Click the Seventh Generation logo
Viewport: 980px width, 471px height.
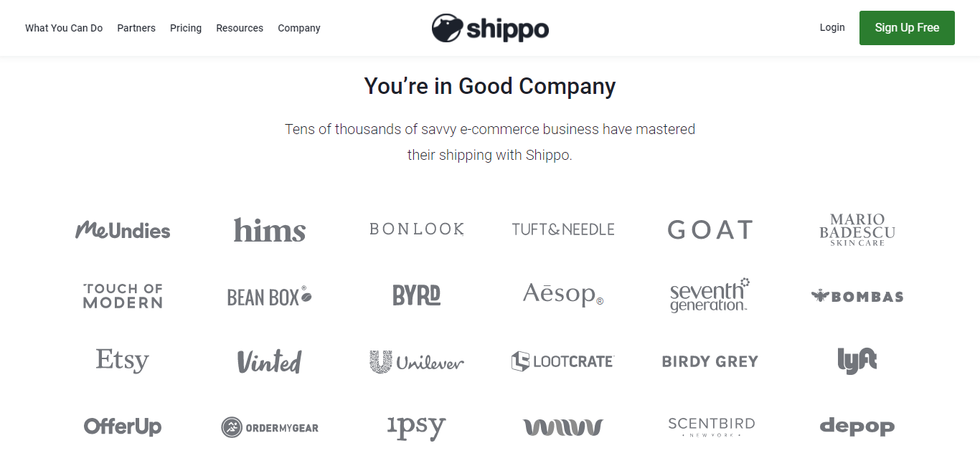coord(710,295)
